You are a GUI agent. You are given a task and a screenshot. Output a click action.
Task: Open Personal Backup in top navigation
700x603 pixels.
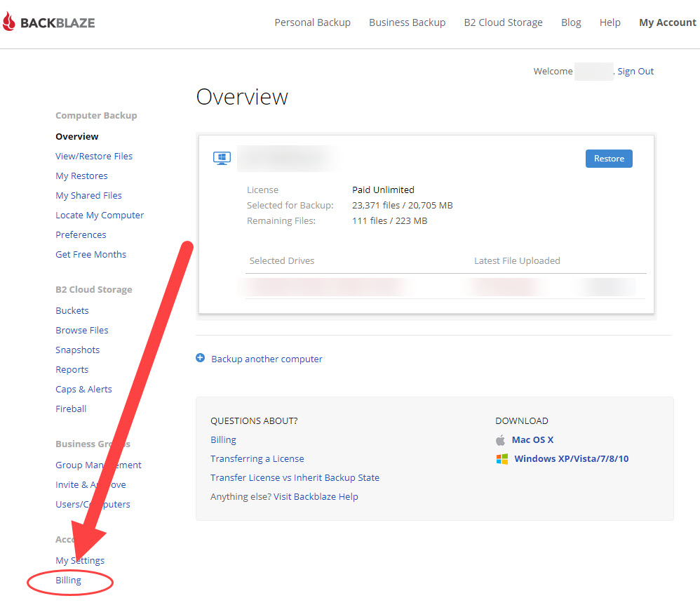(x=313, y=22)
